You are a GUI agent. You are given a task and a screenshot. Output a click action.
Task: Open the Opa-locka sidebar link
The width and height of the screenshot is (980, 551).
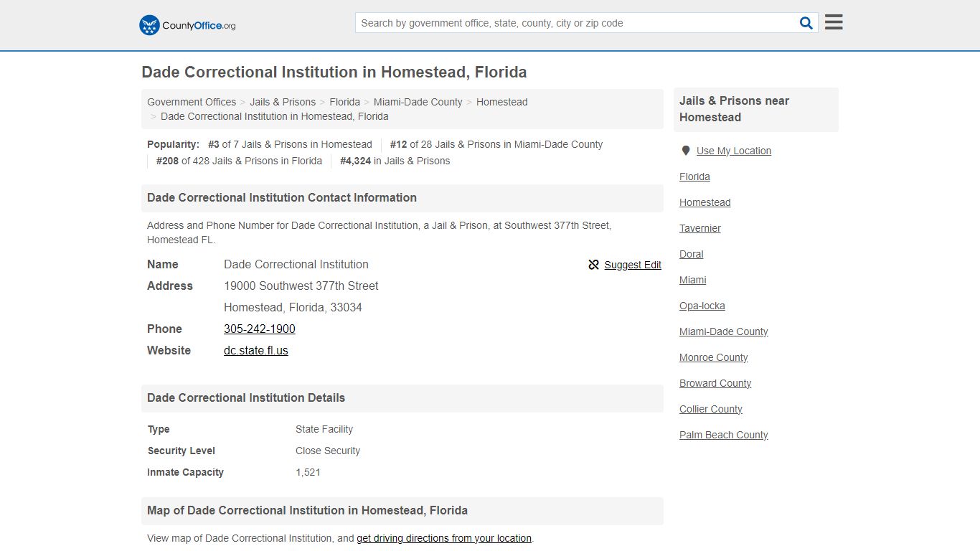point(702,306)
